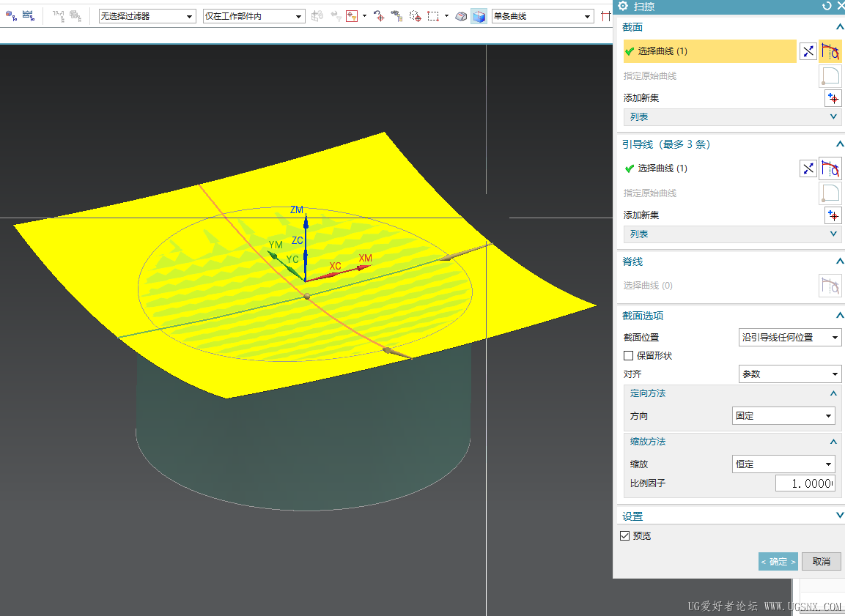Select 选择曲线 (1) row under 引导线
845x616 pixels.
point(709,168)
